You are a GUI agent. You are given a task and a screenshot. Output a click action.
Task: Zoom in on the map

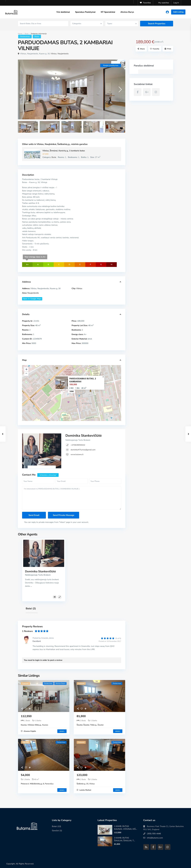pos(26,369)
